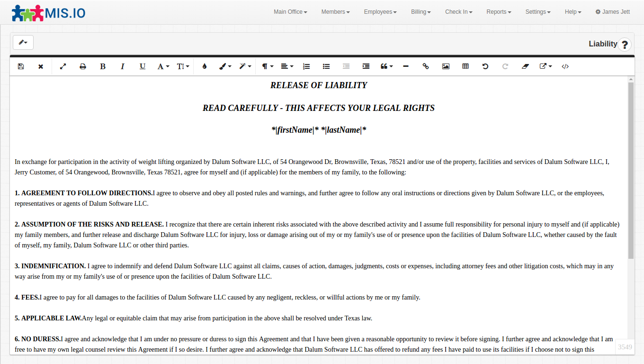Insert an unordered bullet list
Screen dimensions: 644x364
tap(326, 66)
